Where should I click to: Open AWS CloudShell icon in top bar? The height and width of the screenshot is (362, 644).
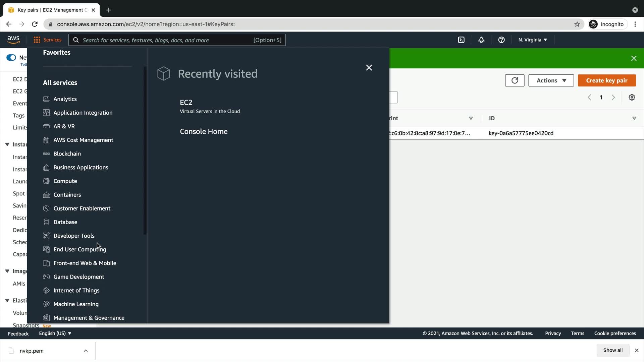pyautogui.click(x=461, y=40)
